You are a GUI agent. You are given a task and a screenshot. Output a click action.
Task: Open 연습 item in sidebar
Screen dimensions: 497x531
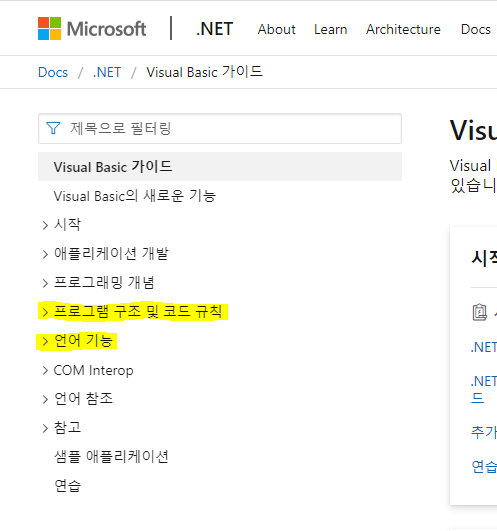(67, 486)
